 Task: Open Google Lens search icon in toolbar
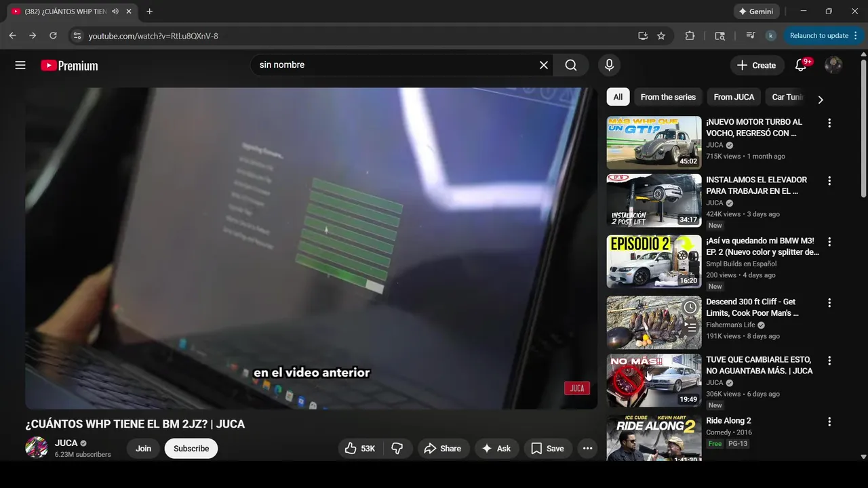click(720, 36)
